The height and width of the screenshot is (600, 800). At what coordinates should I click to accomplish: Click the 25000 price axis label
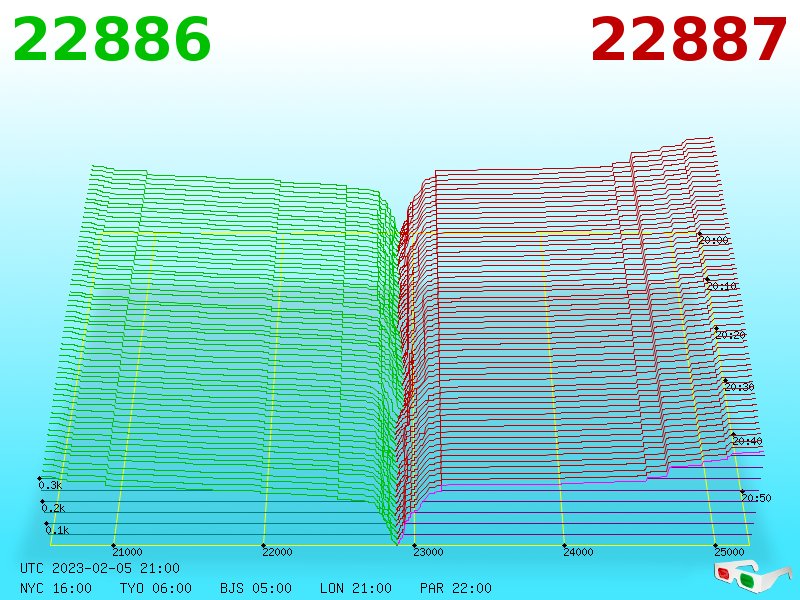(729, 552)
